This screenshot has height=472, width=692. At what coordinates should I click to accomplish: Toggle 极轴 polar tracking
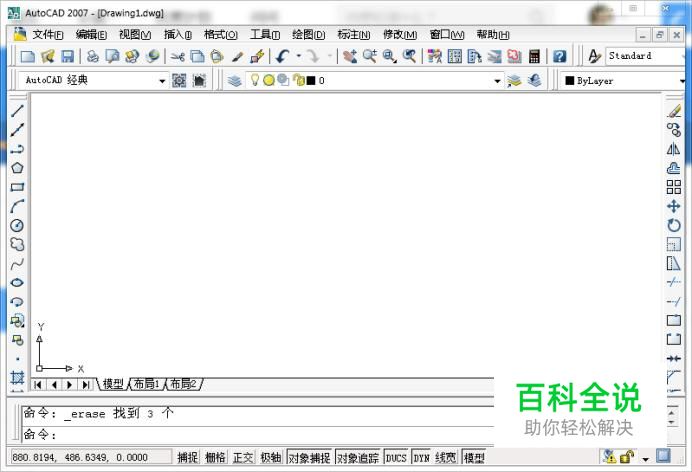(271, 457)
